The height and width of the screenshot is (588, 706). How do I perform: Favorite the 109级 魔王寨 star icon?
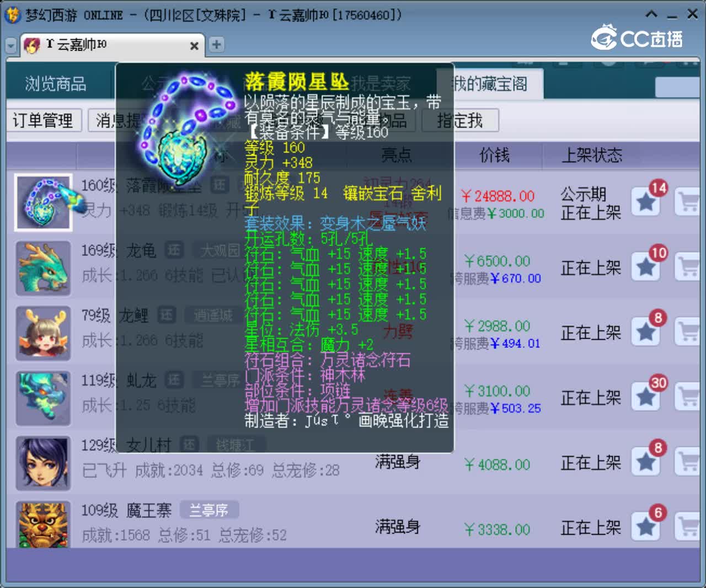point(646,527)
